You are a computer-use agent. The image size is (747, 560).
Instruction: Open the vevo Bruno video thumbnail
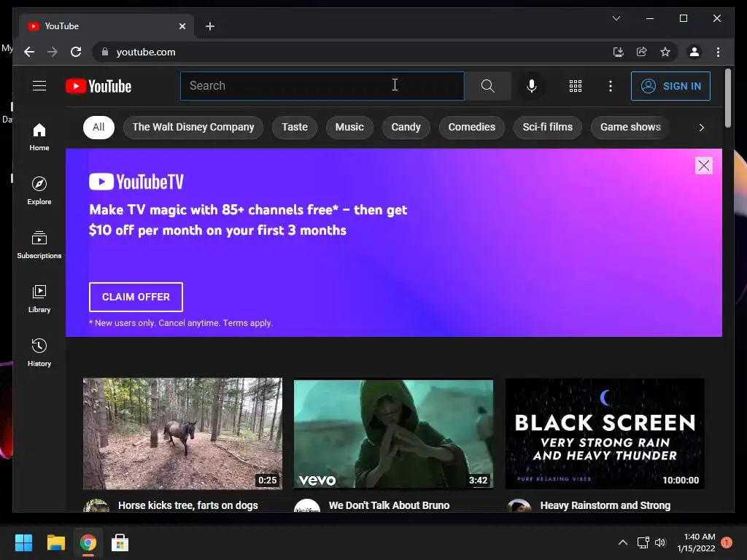click(393, 433)
